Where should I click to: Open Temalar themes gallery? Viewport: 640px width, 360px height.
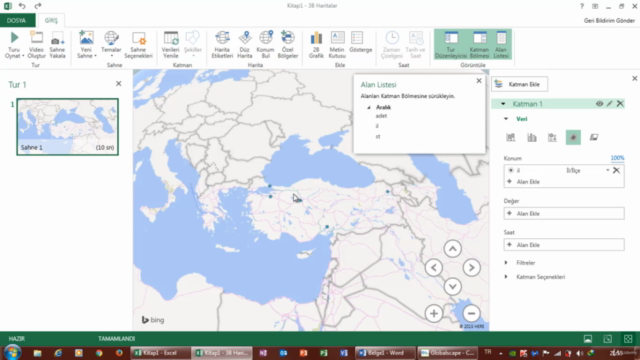tap(111, 44)
